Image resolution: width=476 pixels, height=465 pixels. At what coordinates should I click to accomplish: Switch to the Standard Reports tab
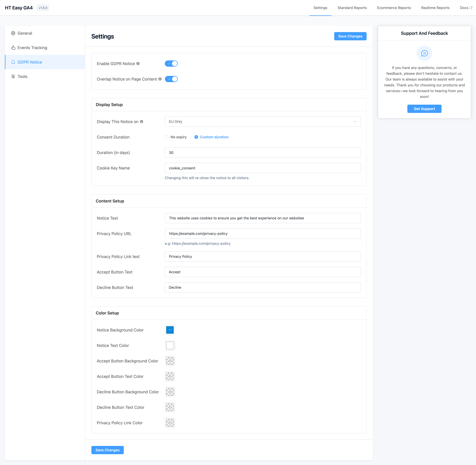(352, 8)
